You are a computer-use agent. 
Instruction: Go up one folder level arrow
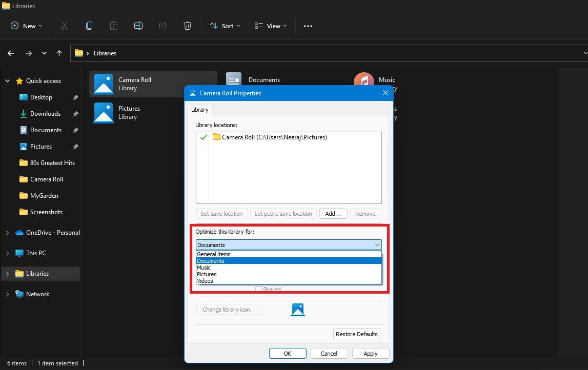[x=59, y=53]
